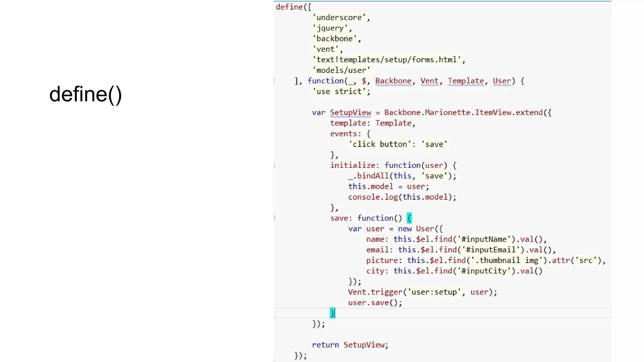The height and width of the screenshot is (362, 644).
Task: Click the '#inputCity' selector string
Action: [x=484, y=271]
